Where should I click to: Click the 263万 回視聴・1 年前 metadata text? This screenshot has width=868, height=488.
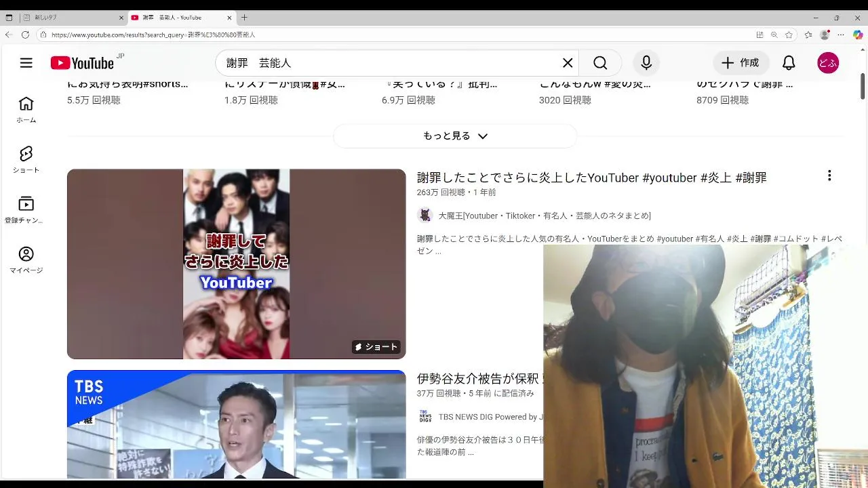pyautogui.click(x=456, y=192)
